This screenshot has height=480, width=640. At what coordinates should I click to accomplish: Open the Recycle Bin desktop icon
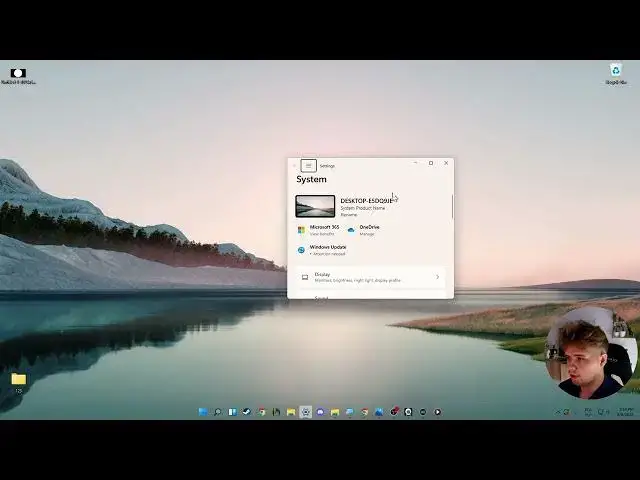click(x=616, y=74)
